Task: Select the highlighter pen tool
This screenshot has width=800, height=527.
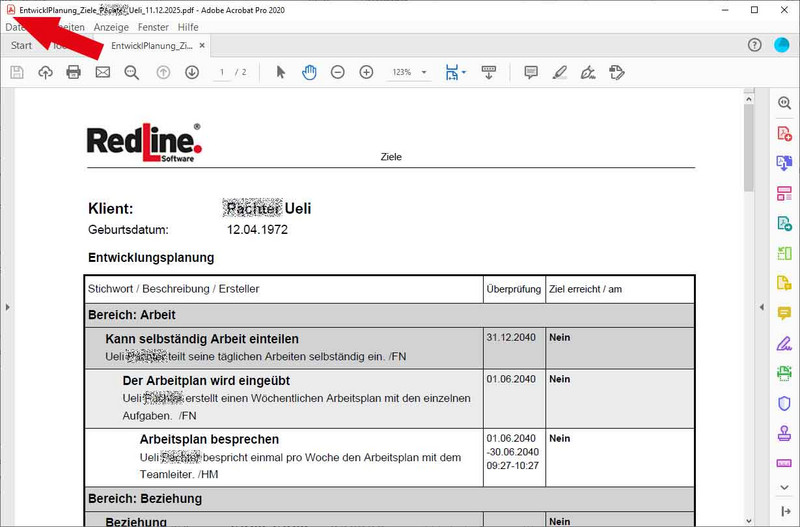Action: [x=560, y=72]
